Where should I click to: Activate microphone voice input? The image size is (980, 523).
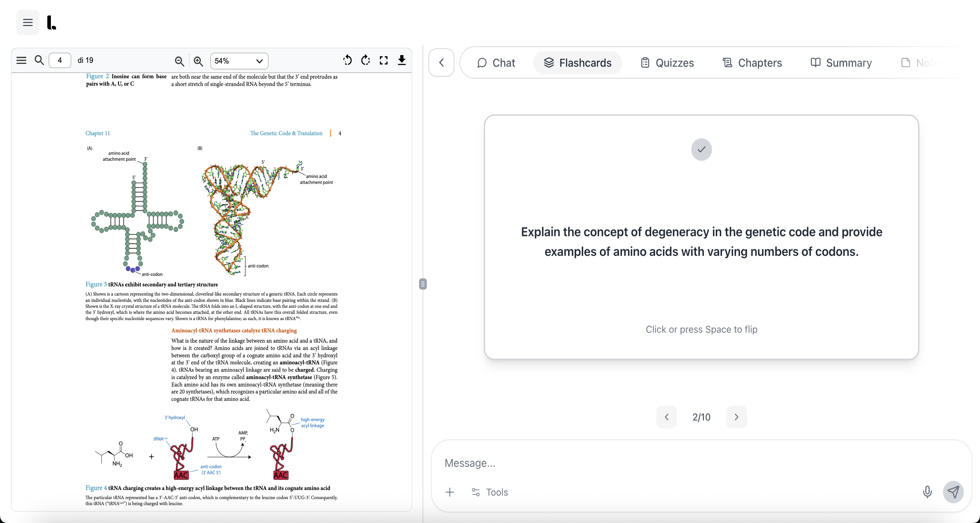[927, 492]
